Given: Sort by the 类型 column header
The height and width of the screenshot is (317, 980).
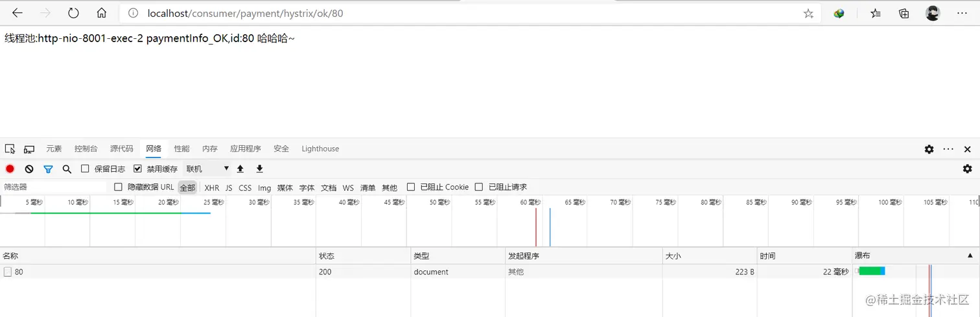Looking at the screenshot, I should tap(458, 256).
